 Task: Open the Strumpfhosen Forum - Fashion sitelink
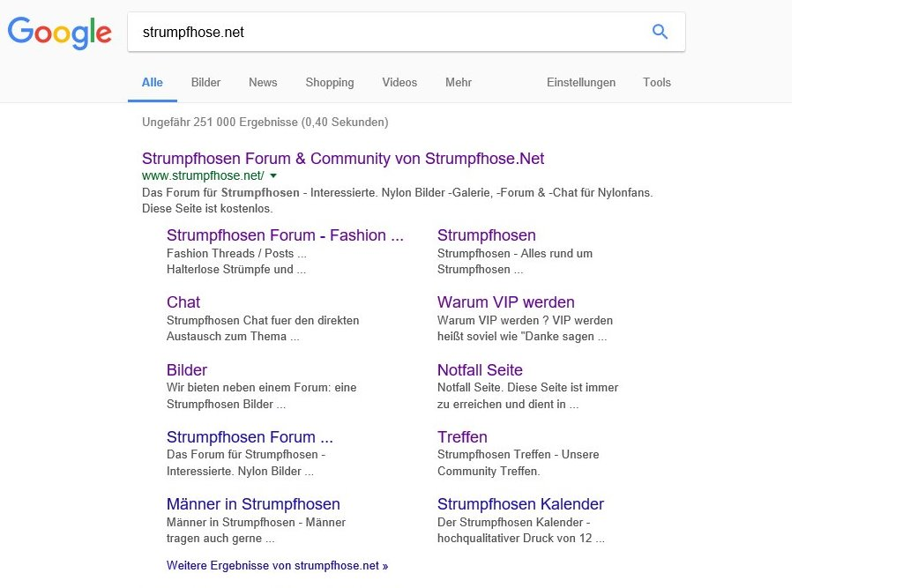[x=285, y=235]
